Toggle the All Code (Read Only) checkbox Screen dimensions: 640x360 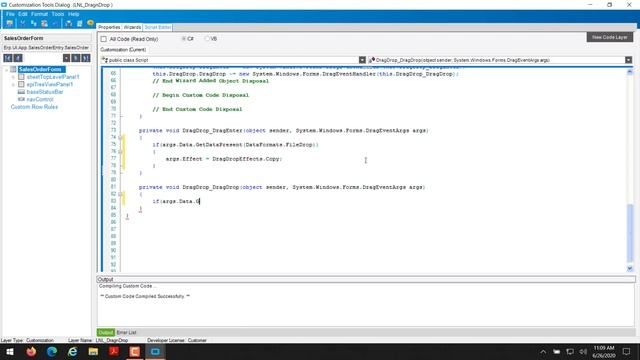point(104,39)
